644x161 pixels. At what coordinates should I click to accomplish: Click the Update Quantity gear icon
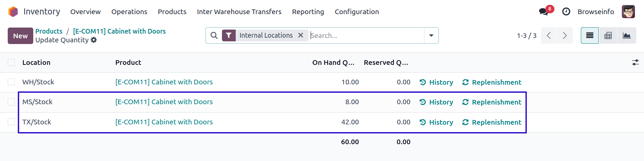(94, 40)
